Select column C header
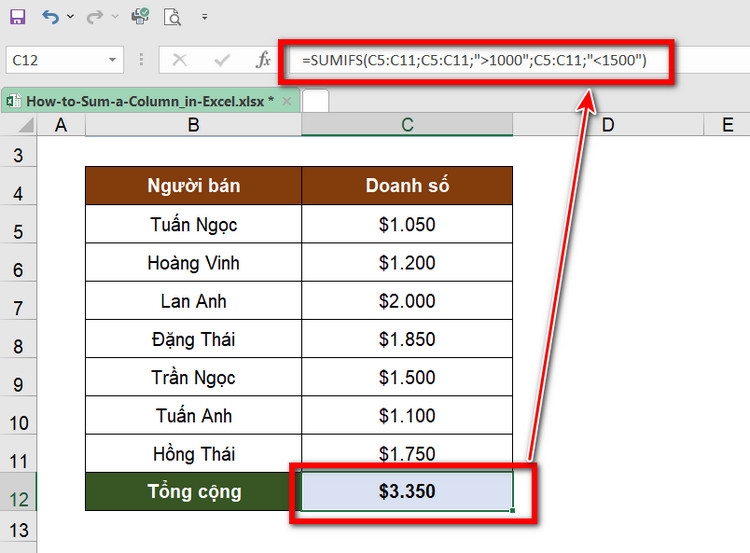Viewport: 750px width, 553px height. pos(407,125)
